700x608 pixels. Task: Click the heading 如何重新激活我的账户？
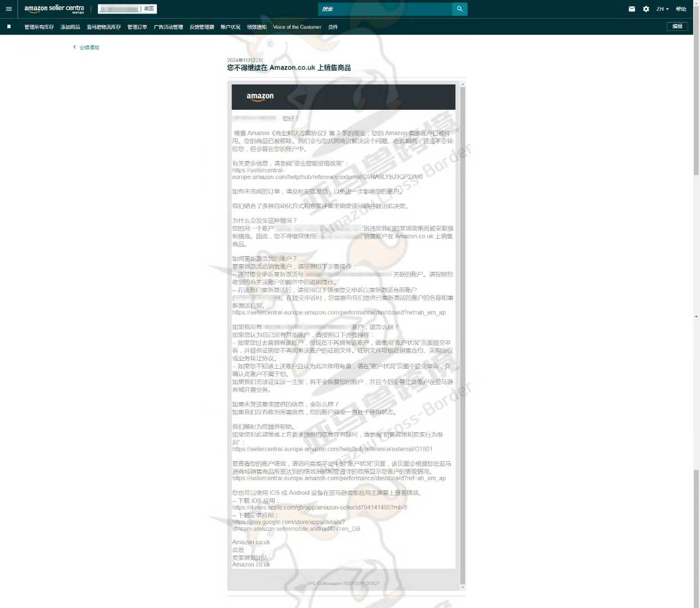[264, 258]
